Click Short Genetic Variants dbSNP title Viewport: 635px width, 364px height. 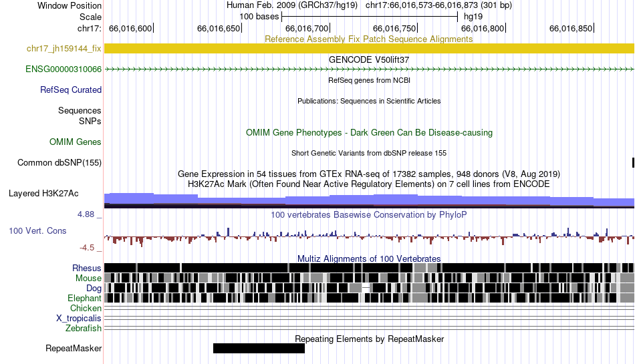[x=369, y=153]
